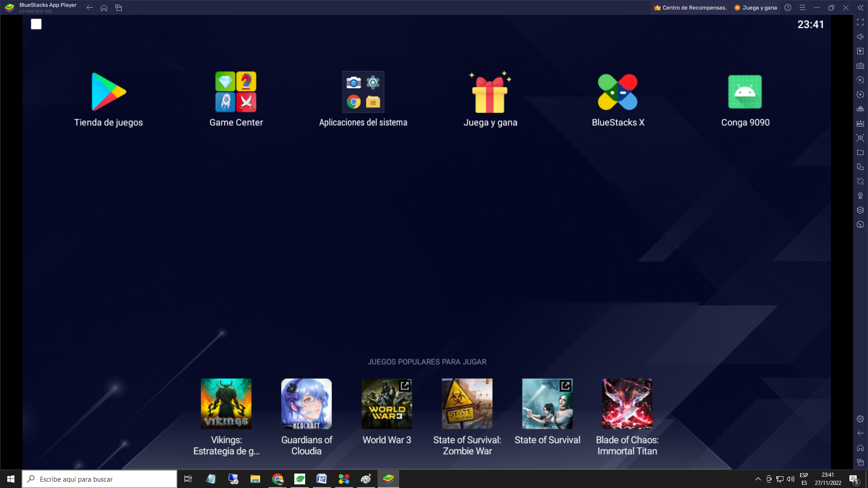Click the Android back arrow in the sidebar
The image size is (868, 488).
pyautogui.click(x=860, y=433)
